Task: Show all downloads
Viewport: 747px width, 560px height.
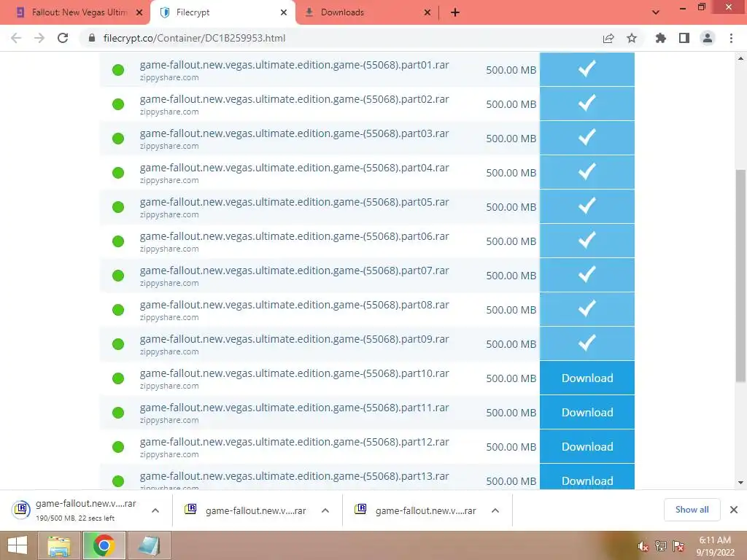Action: coord(692,510)
